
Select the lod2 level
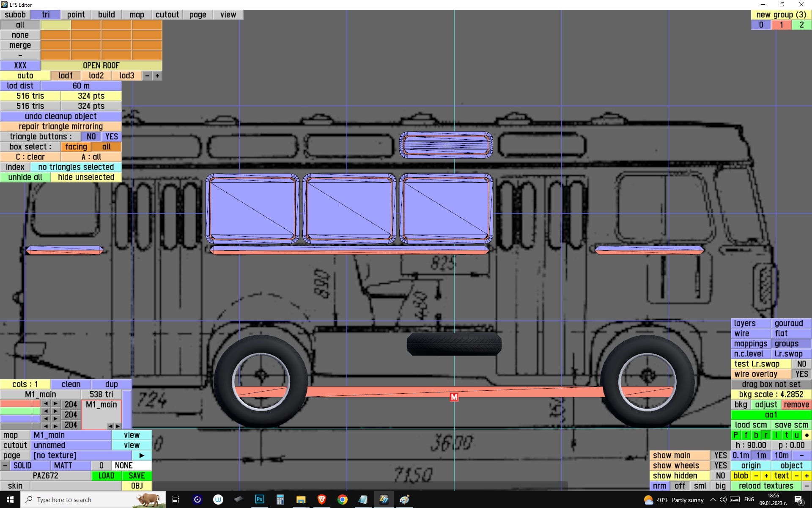pos(96,76)
